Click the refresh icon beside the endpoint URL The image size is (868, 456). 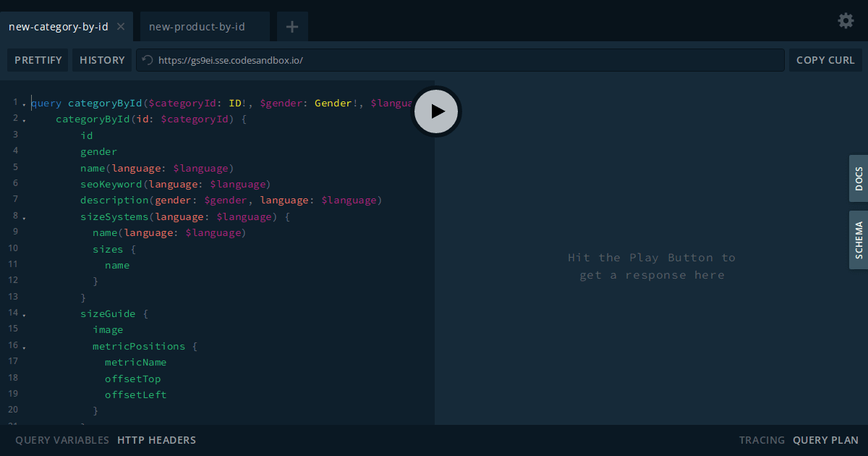point(146,60)
